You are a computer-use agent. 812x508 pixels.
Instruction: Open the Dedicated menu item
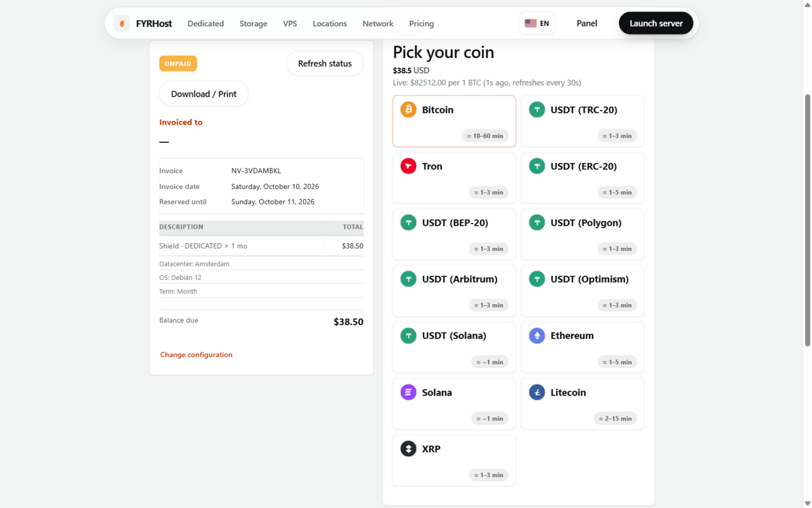(x=206, y=23)
